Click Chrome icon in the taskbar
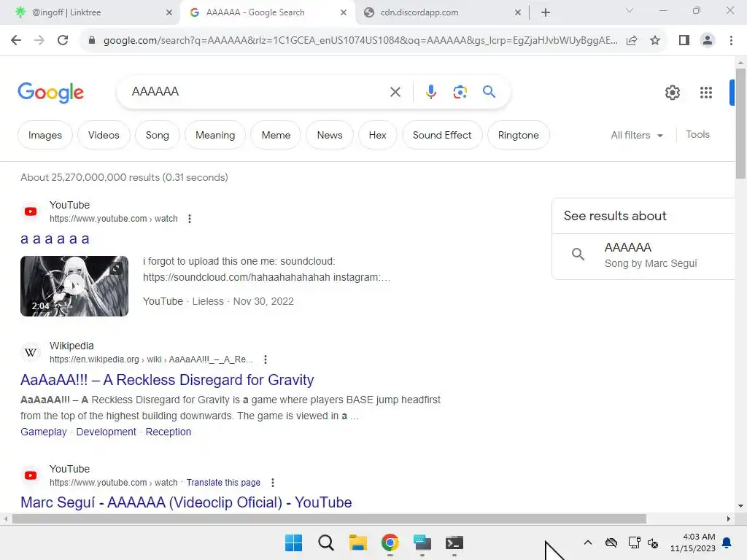747x560 pixels. tap(390, 542)
